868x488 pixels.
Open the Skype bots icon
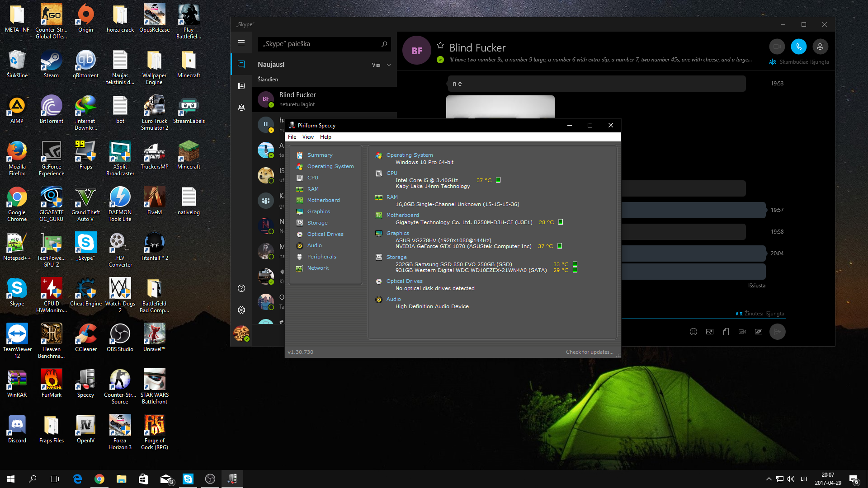pyautogui.click(x=241, y=108)
